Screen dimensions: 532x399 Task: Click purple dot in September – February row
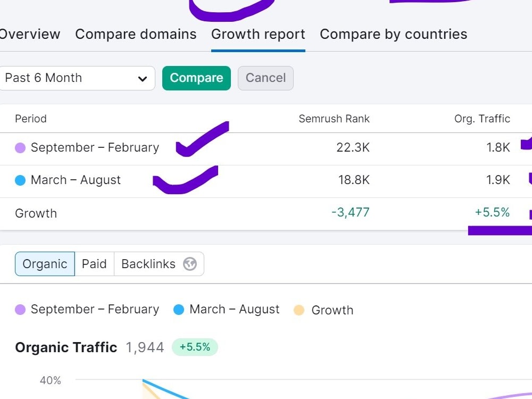(20, 148)
